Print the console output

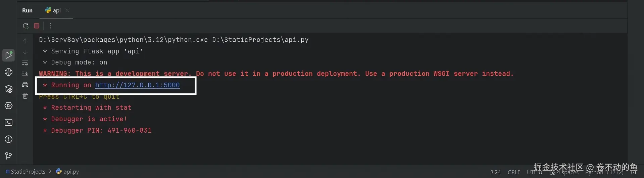(25, 85)
